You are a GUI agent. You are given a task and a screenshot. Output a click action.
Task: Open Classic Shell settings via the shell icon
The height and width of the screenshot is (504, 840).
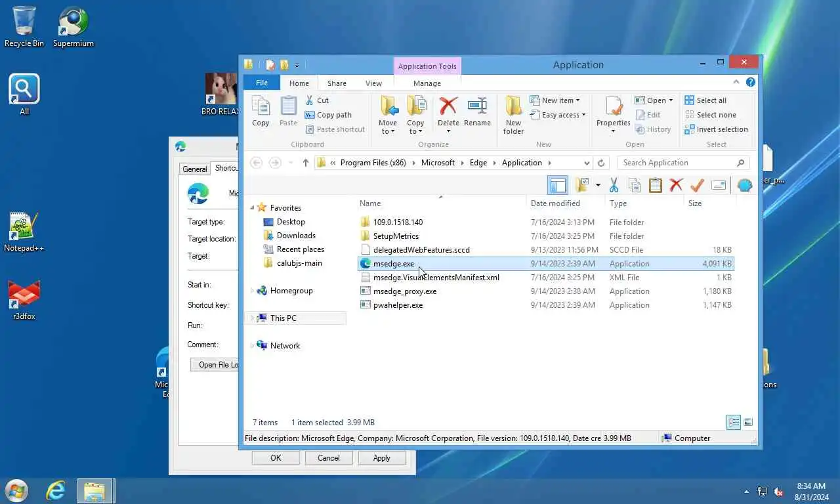[x=744, y=185]
